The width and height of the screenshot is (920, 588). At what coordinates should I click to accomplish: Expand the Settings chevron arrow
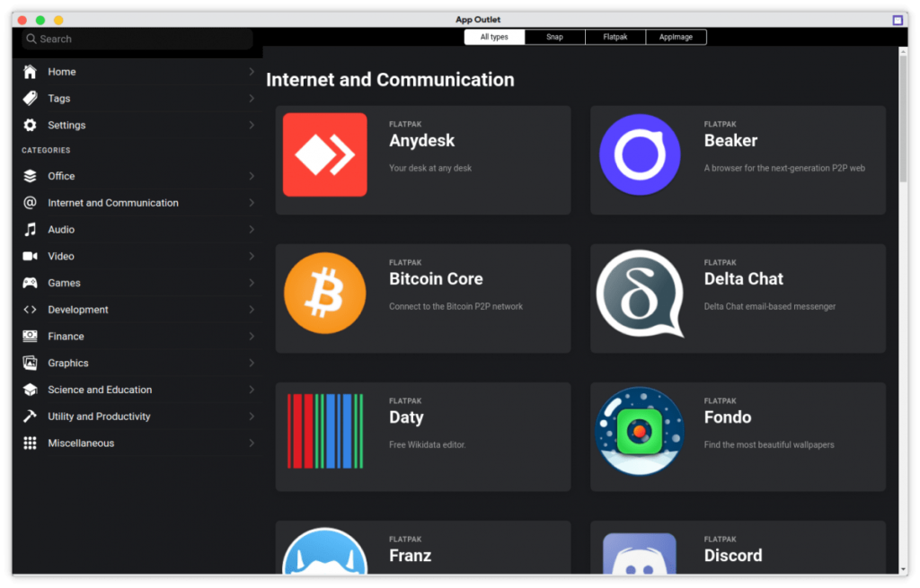(252, 125)
